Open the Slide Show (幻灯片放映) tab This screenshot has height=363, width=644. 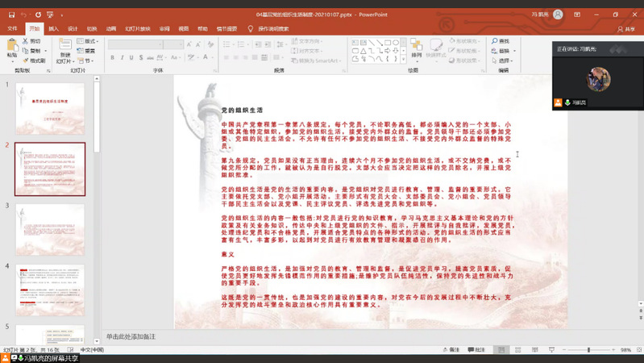click(x=137, y=28)
